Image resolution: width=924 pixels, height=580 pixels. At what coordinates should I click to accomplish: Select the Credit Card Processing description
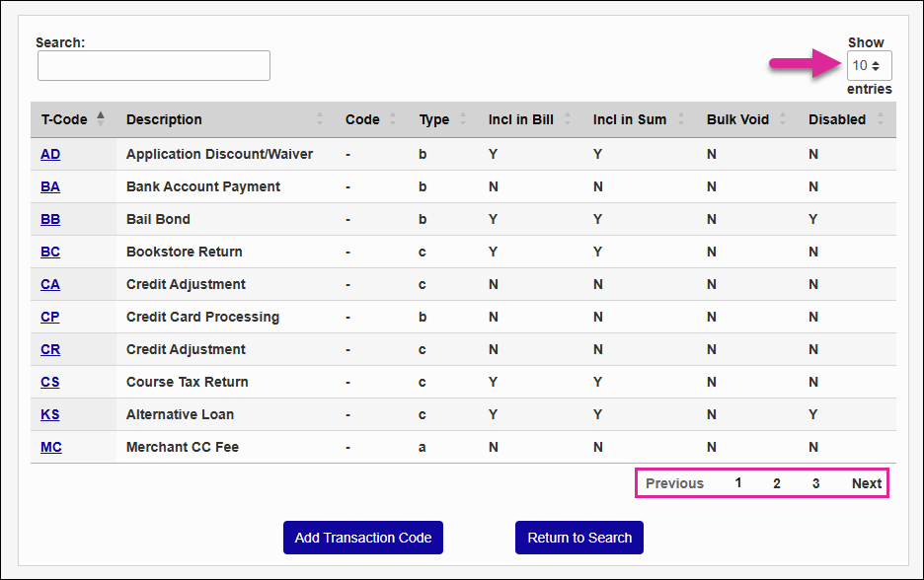coord(202,317)
